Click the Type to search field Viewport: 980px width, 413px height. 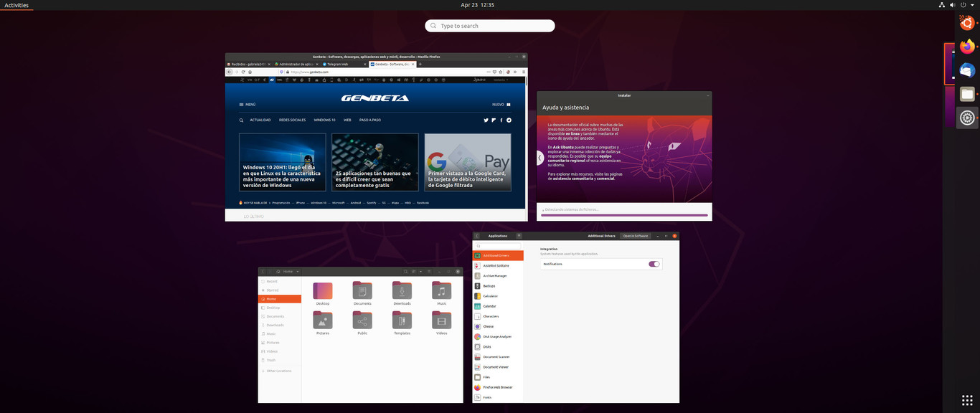click(490, 25)
